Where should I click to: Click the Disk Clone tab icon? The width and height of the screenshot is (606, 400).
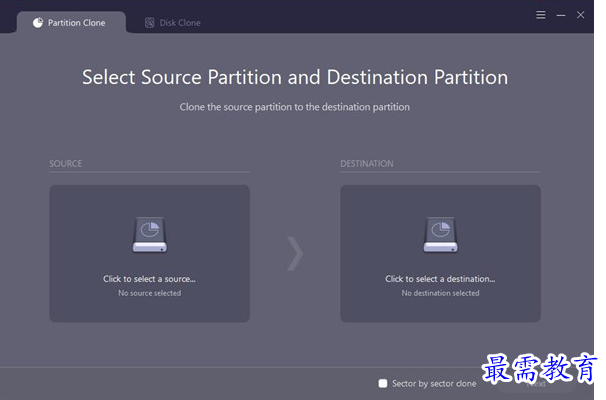tap(150, 23)
